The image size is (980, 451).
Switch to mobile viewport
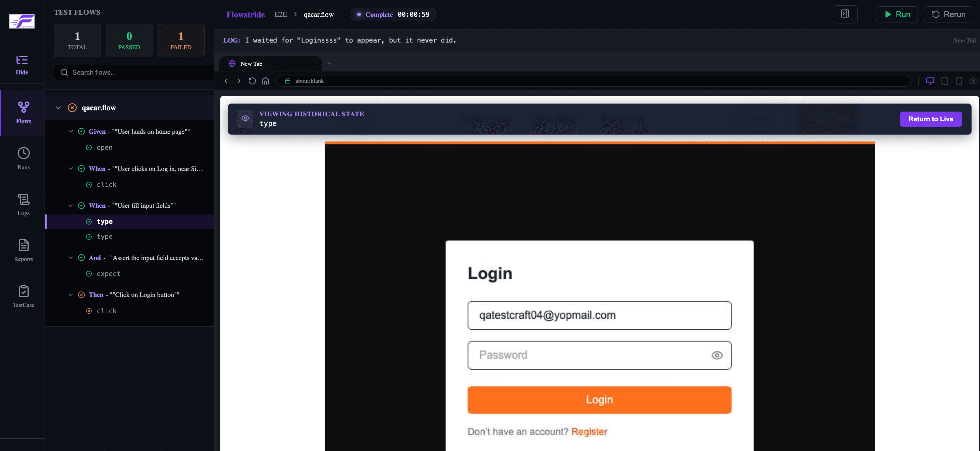click(x=959, y=81)
